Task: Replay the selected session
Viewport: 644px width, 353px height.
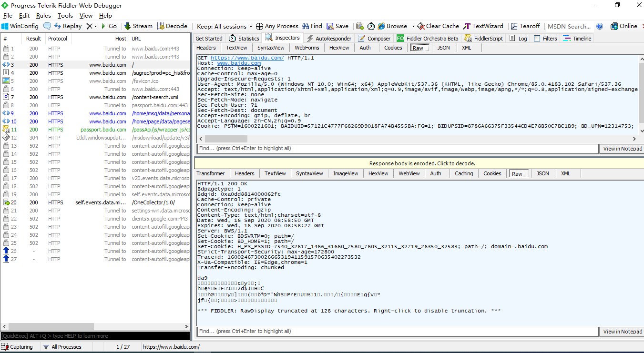Action: pyautogui.click(x=68, y=26)
